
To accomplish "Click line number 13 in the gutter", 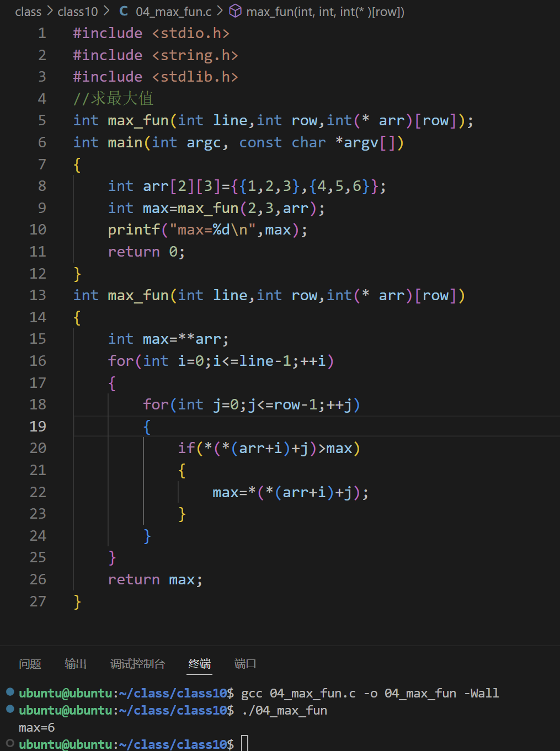I will 38,295.
